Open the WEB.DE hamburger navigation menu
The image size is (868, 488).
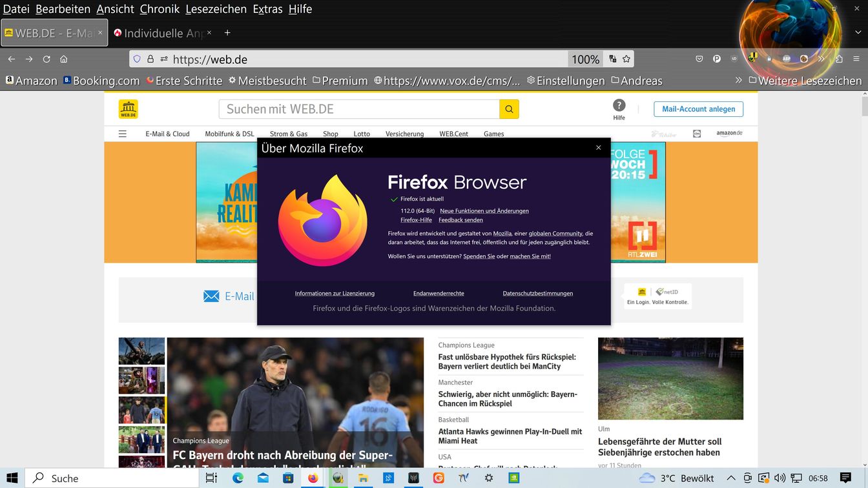coord(123,134)
